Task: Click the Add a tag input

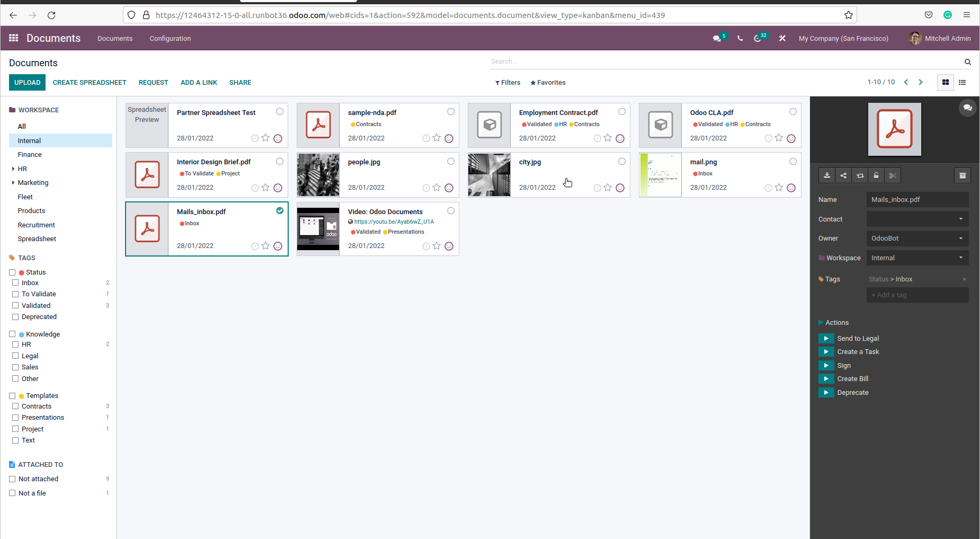Action: [x=917, y=295]
